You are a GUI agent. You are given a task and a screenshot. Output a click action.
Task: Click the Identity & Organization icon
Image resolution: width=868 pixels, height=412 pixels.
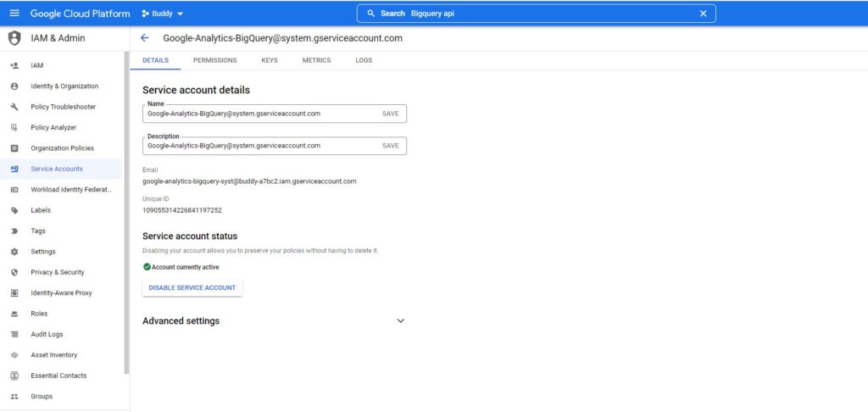tap(15, 86)
